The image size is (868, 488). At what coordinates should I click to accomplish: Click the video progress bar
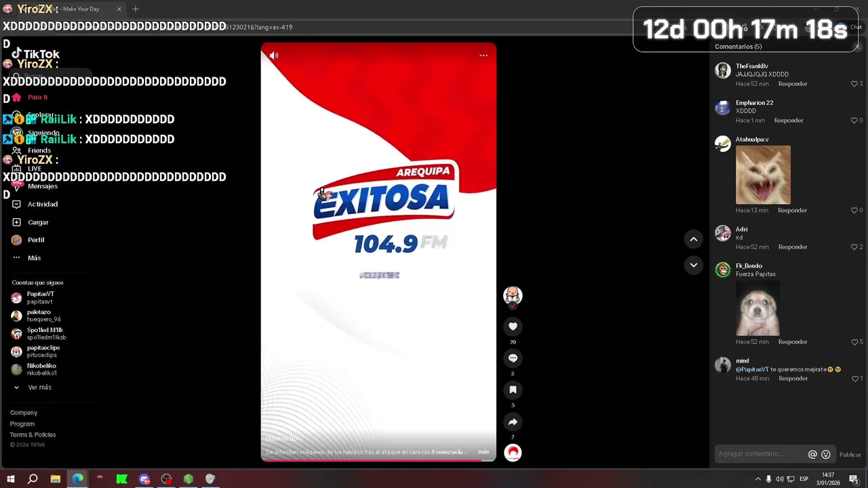pyautogui.click(x=378, y=460)
